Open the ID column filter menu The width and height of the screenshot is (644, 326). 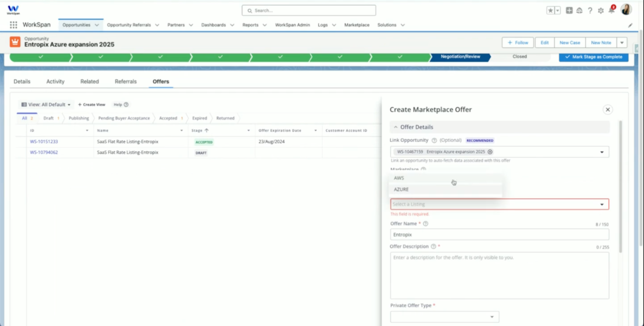[x=87, y=131]
